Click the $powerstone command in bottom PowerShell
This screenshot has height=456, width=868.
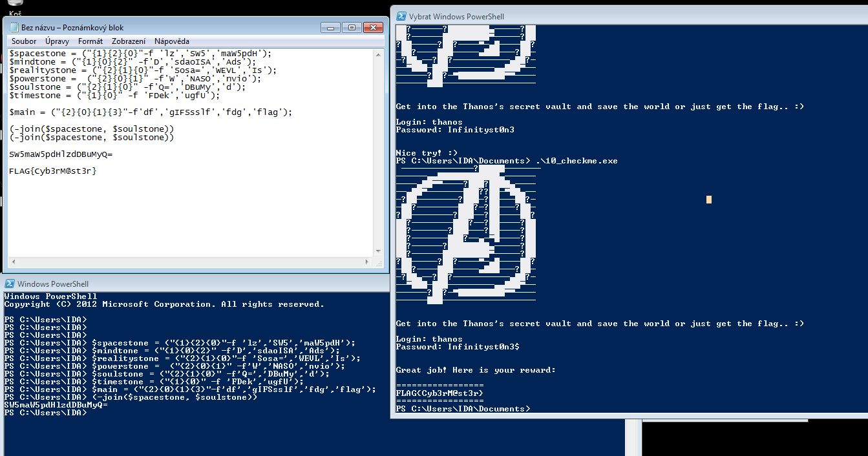click(x=218, y=366)
